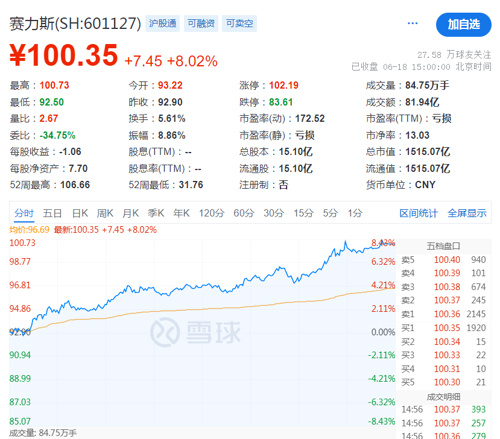Click the 换手 value 5.61%
500x439 pixels.
coord(171,118)
